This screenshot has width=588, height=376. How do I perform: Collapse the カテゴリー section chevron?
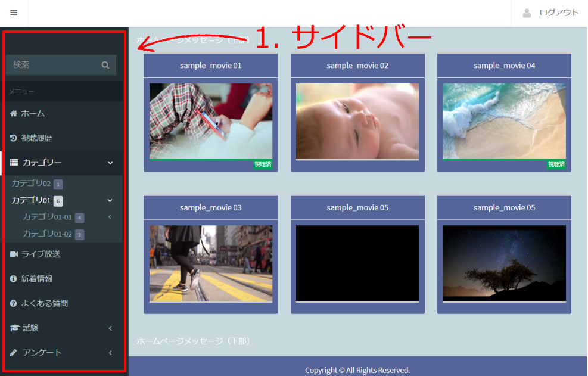point(110,163)
